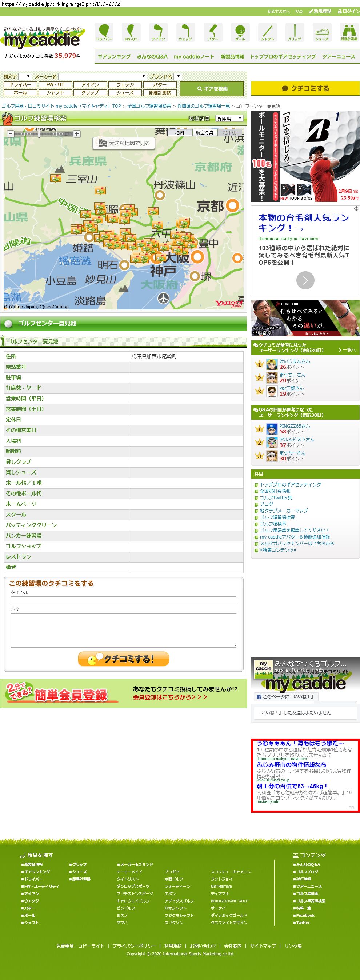Toggle the ドライバー search filter button

(x=21, y=84)
